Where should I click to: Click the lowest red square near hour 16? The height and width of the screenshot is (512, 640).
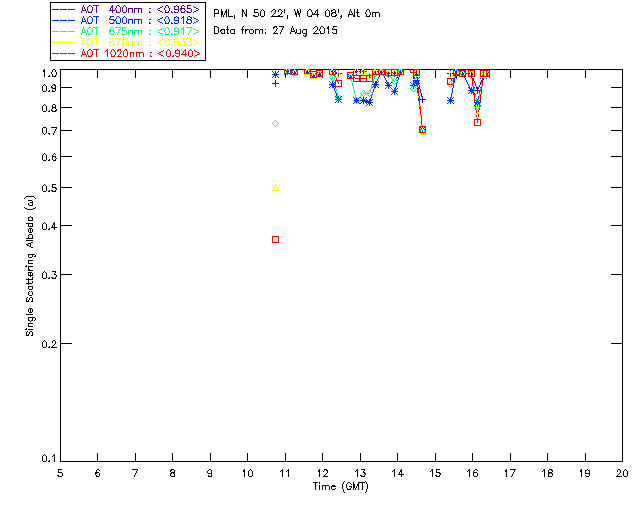click(478, 122)
